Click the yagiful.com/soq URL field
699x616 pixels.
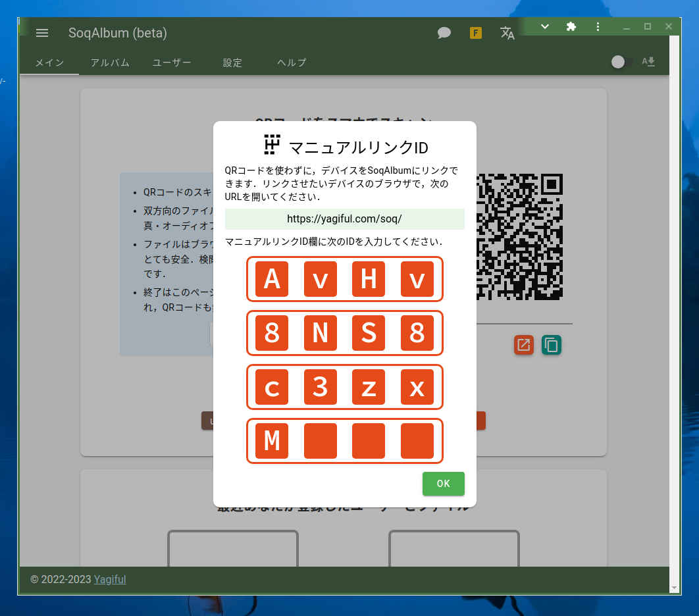click(x=344, y=218)
